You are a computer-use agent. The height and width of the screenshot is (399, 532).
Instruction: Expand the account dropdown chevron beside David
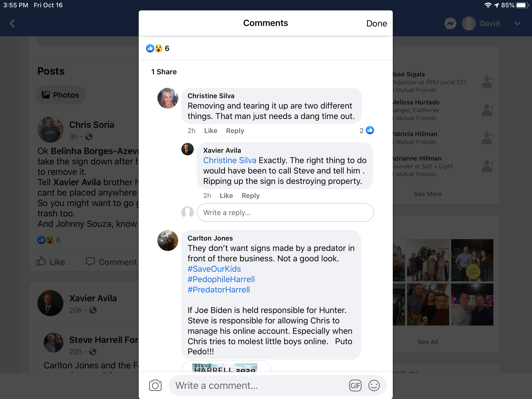(x=517, y=23)
